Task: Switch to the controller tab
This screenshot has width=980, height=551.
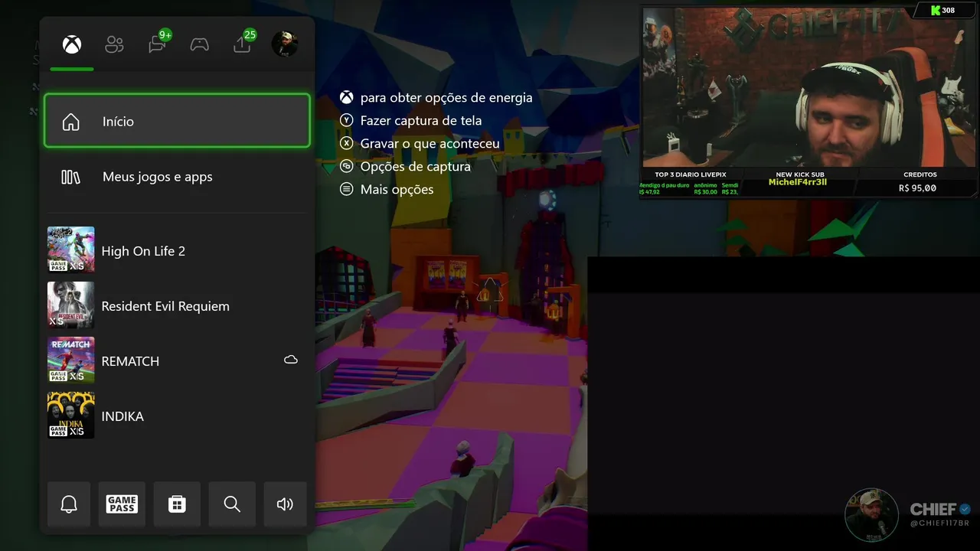Action: [x=199, y=44]
